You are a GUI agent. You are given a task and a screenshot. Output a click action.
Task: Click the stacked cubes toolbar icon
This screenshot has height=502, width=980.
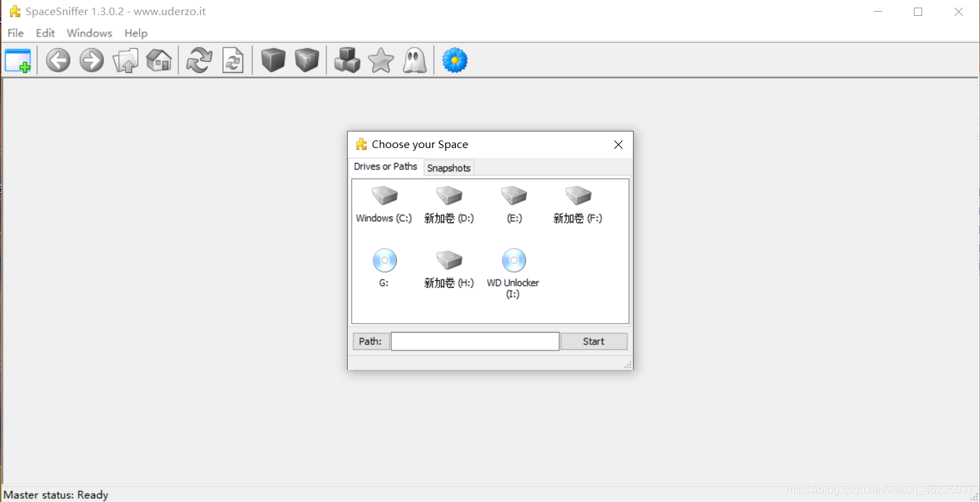(347, 61)
